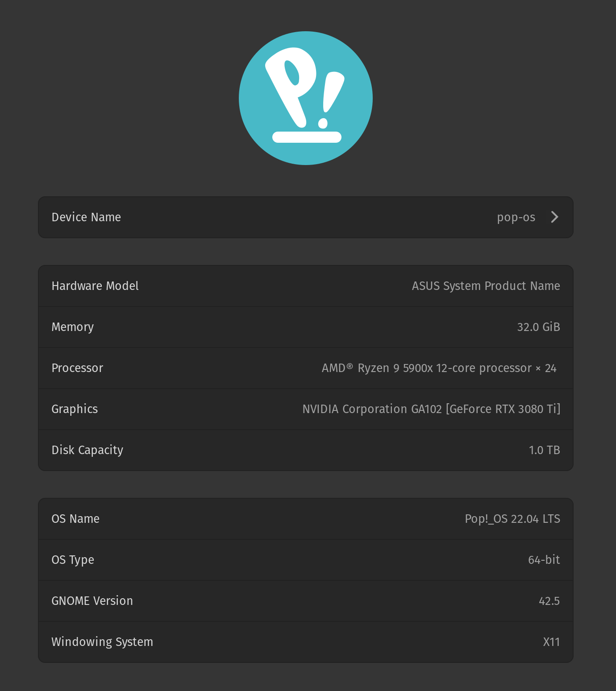Click the AMD Ryzen 9 5900x text
The width and height of the screenshot is (616, 691).
[439, 368]
